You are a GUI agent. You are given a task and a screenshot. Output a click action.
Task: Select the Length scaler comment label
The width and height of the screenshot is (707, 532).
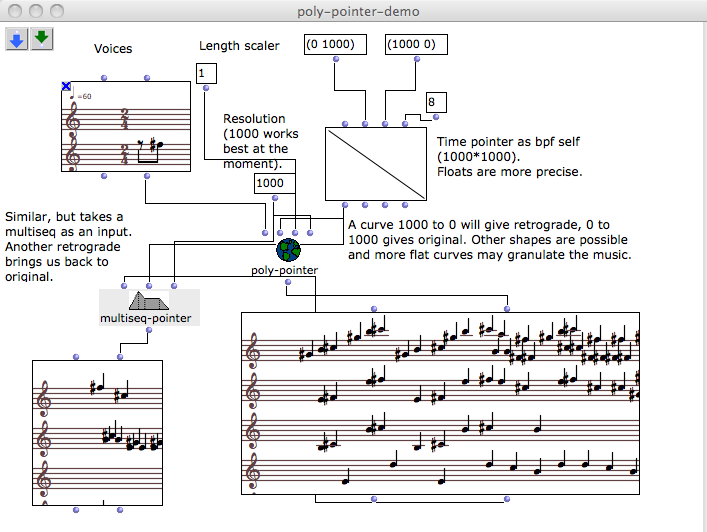(x=239, y=45)
